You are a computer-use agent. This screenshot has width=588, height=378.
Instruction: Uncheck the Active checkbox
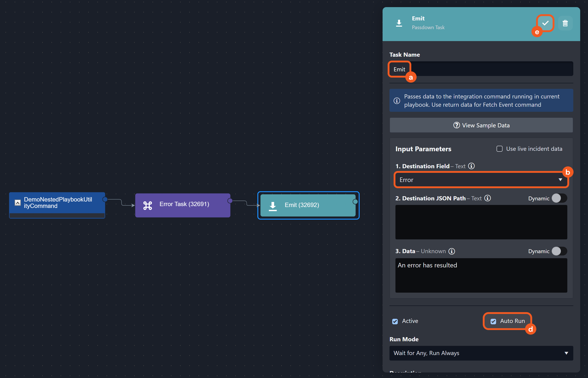tap(395, 321)
